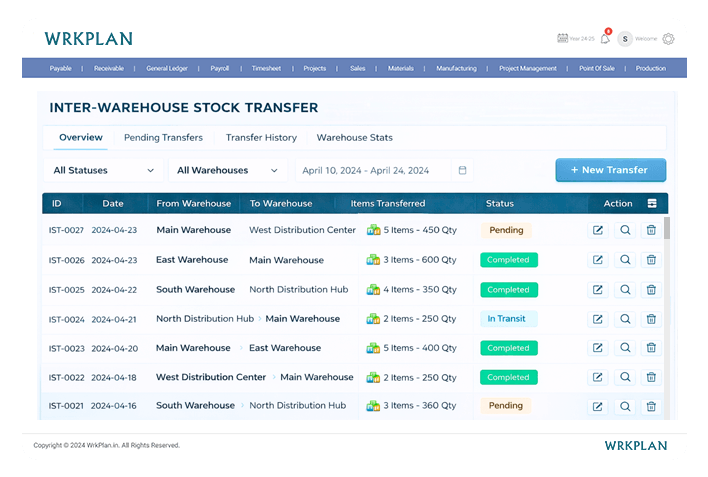Open the General Ledger menu
Screen dimensions: 708x477
167,68
